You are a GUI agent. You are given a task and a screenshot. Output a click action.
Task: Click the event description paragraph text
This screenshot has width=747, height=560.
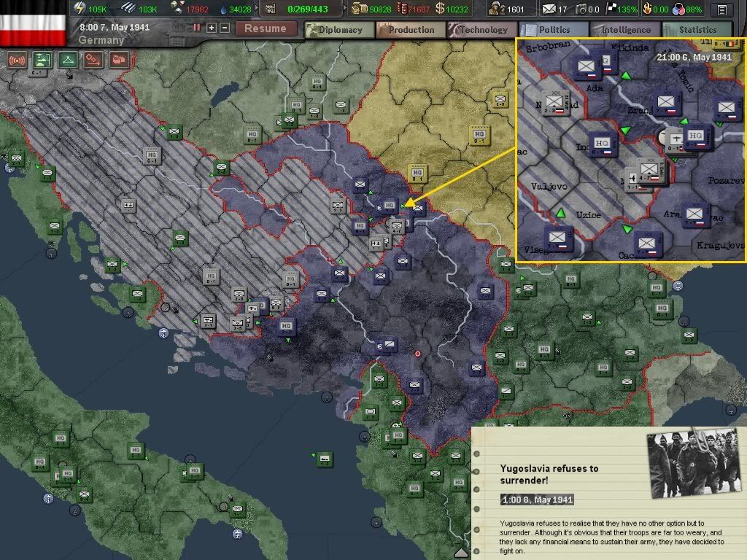pos(612,537)
